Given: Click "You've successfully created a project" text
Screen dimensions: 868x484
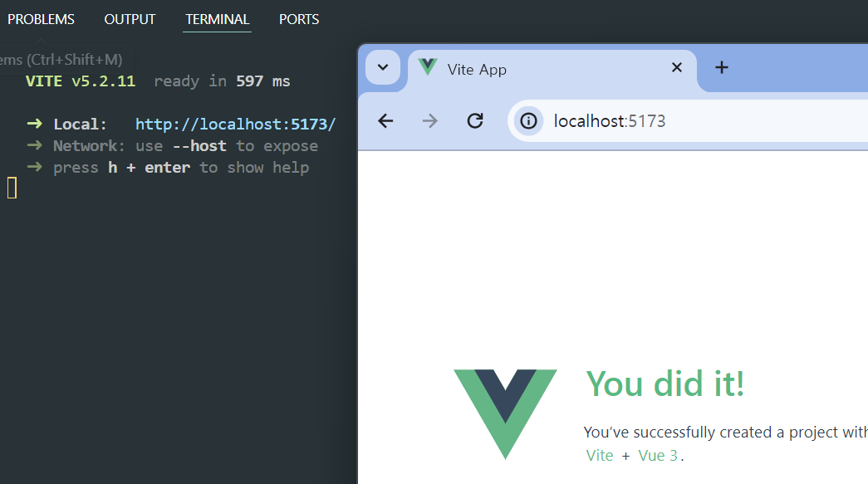Looking at the screenshot, I should [x=726, y=432].
